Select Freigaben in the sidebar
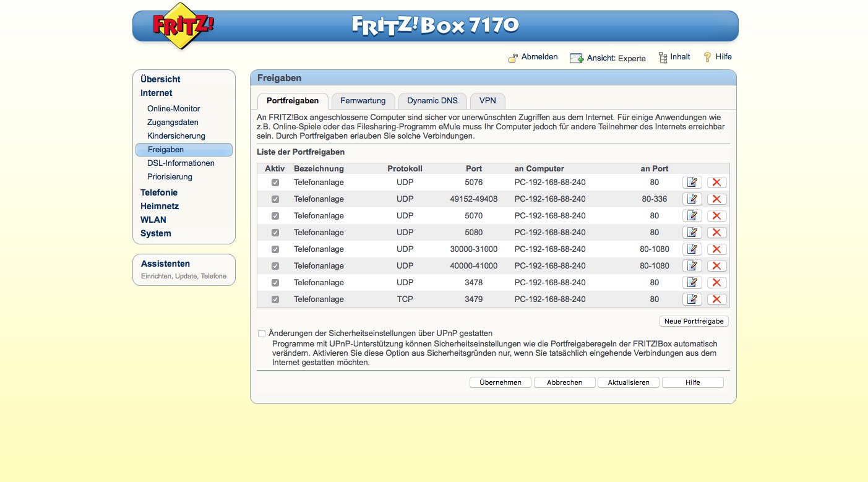868x482 pixels. tap(184, 150)
